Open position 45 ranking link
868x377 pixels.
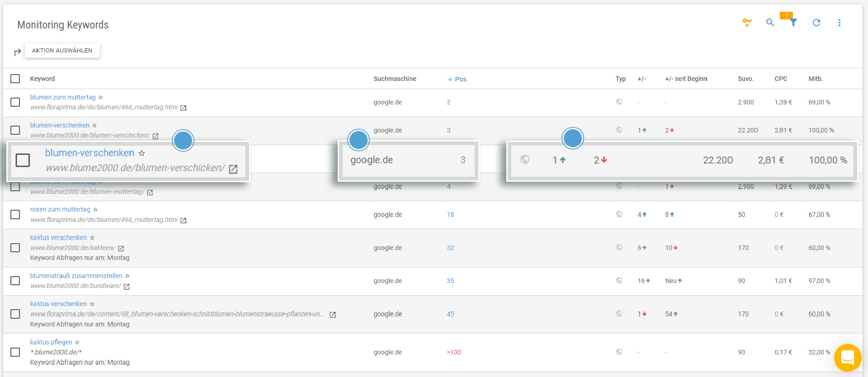tap(450, 314)
